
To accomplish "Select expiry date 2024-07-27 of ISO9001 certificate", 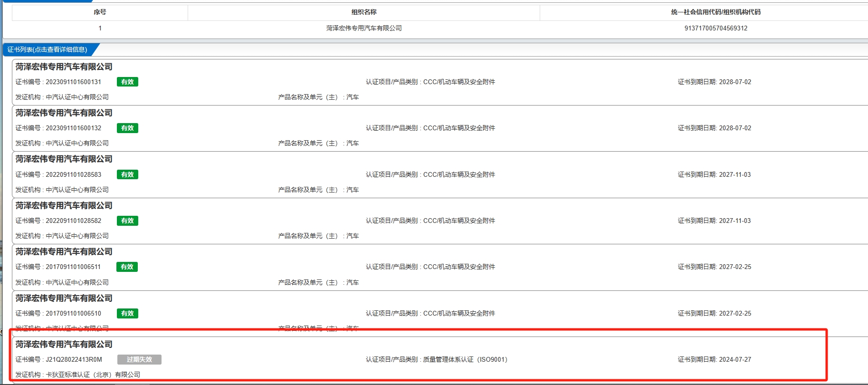I will click(735, 359).
